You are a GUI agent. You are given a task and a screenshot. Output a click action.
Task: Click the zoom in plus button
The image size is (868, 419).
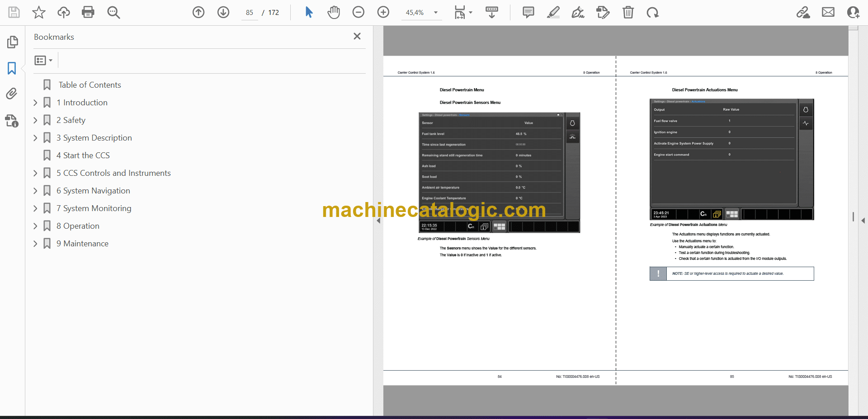383,12
